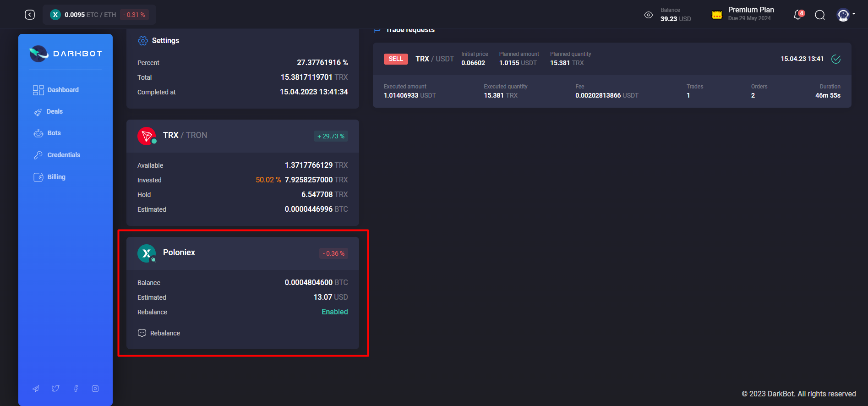
Task: Click the DarkBot logo
Action: coord(66,54)
